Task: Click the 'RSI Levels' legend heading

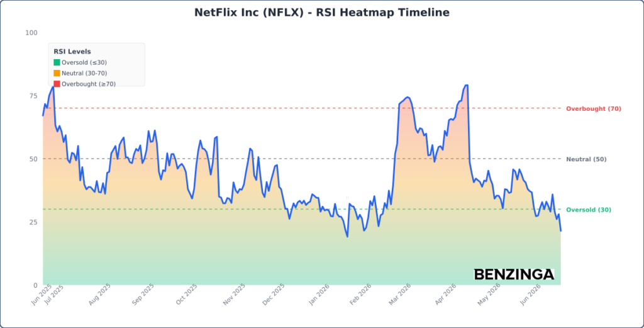Action: click(x=72, y=52)
